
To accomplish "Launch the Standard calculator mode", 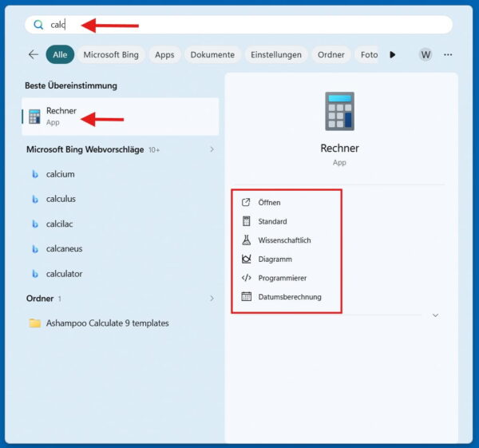I will click(x=272, y=221).
